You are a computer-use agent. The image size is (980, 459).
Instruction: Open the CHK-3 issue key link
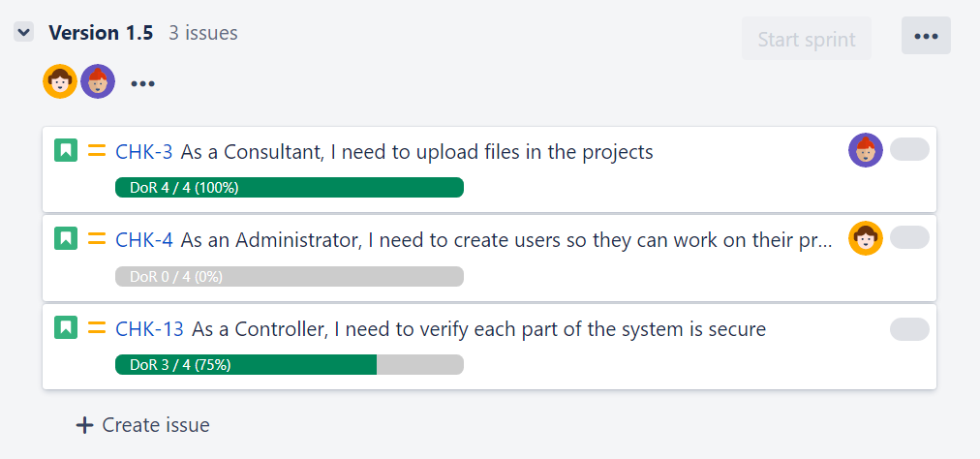pyautogui.click(x=143, y=152)
